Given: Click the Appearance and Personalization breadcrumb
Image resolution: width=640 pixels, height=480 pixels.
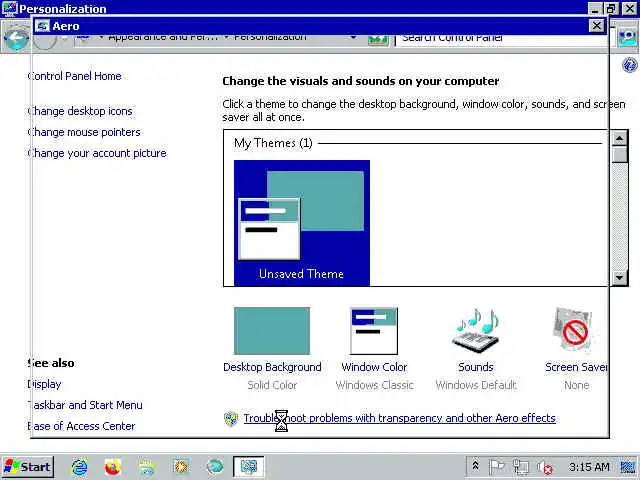Looking at the screenshot, I should 162,38.
